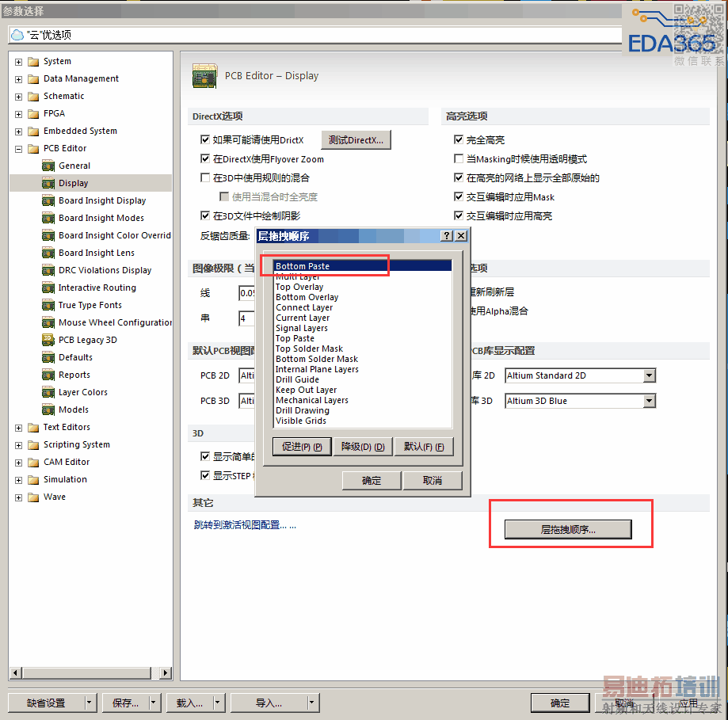Viewport: 728px width, 720px height.
Task: Click the DRC Violations Display icon
Action: [48, 270]
